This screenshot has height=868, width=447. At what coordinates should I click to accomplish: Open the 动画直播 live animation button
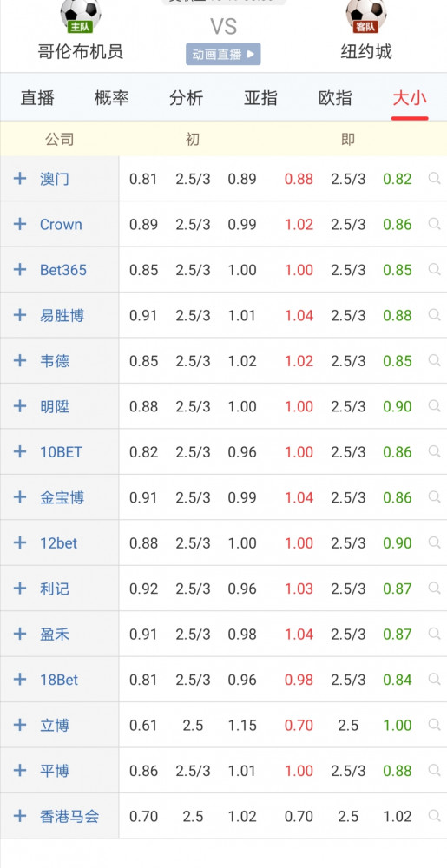click(223, 54)
